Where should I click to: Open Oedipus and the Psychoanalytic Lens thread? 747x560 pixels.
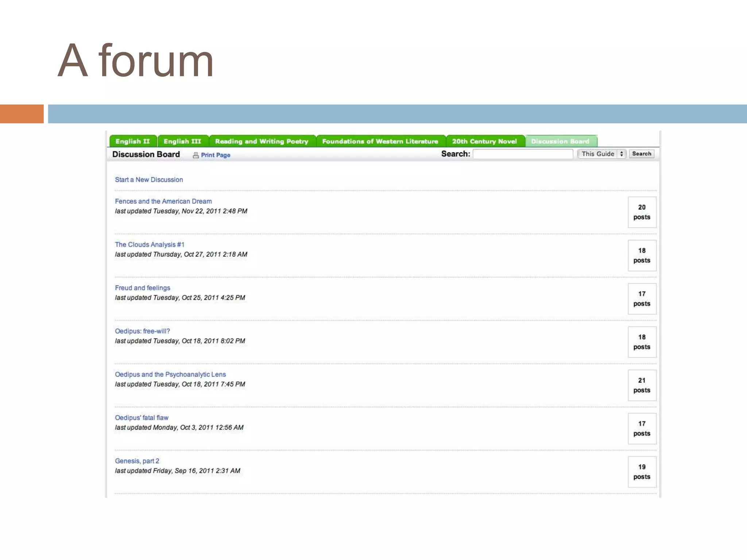(x=170, y=374)
